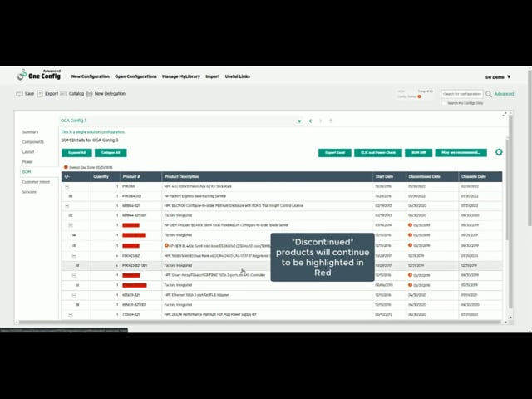The image size is (532, 399).
Task: Switch to the Layout side tab
Action: [x=28, y=152]
